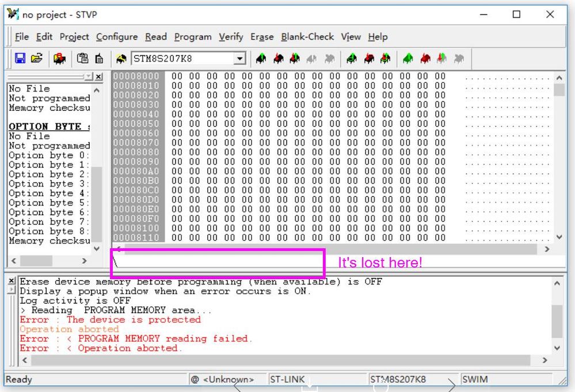Open the View menu
This screenshot has width=575, height=392.
coord(351,37)
